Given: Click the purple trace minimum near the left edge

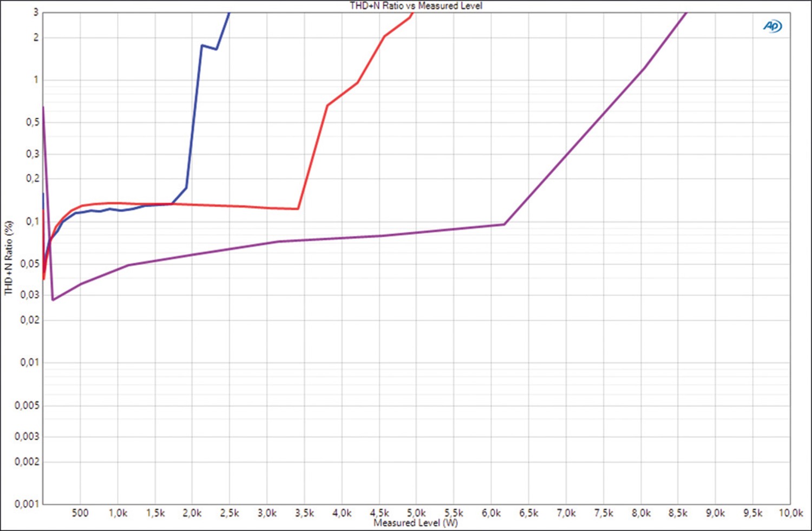Looking at the screenshot, I should click(53, 299).
